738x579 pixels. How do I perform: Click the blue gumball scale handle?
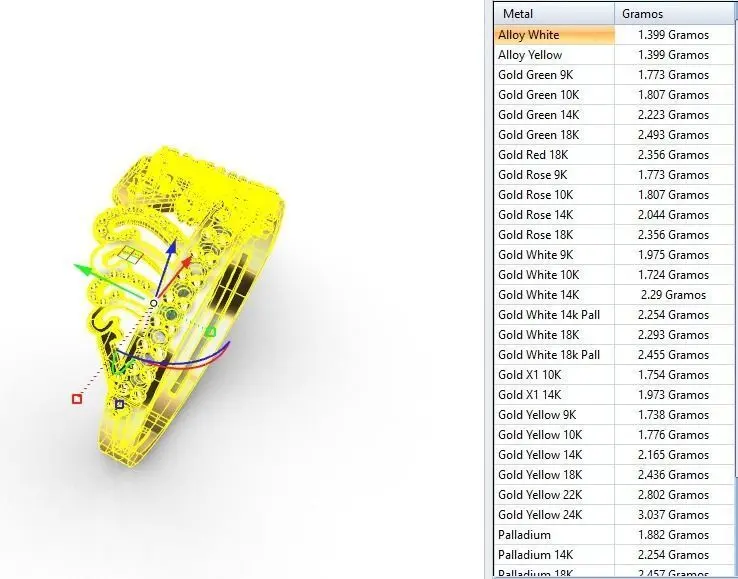(120, 404)
